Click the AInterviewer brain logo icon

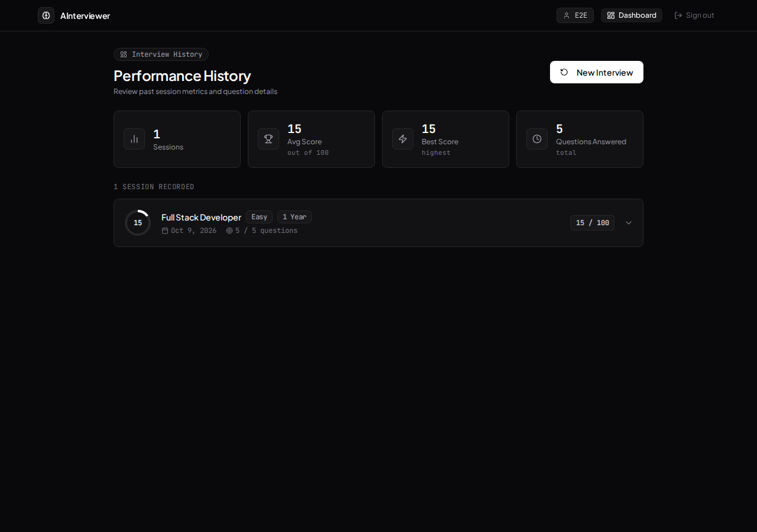tap(46, 15)
